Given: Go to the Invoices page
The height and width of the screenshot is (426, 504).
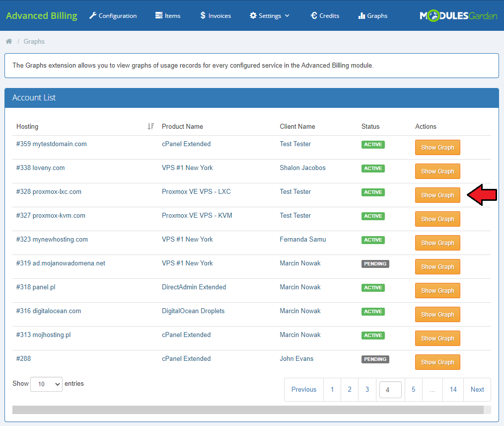Looking at the screenshot, I should click(216, 15).
